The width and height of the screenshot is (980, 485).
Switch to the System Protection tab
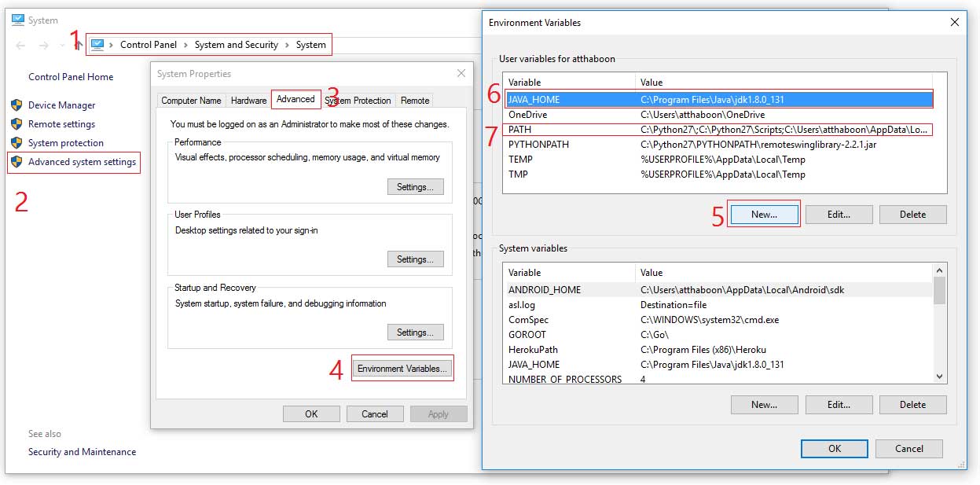(358, 101)
